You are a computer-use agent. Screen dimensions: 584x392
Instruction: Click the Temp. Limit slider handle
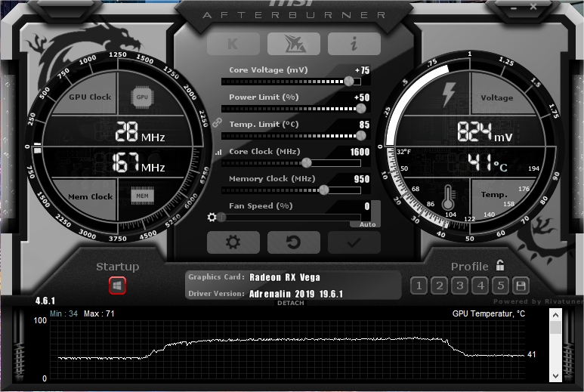coord(361,135)
